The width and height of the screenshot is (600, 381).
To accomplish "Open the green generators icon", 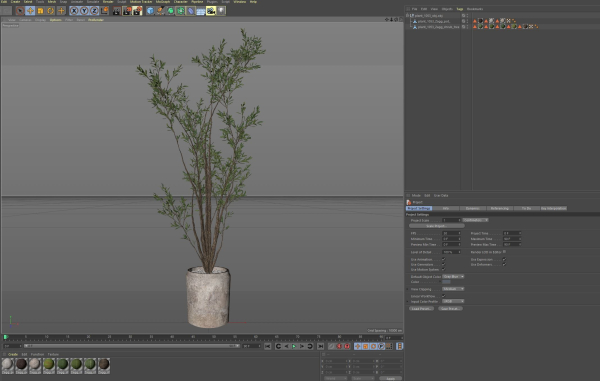I will tap(171, 11).
